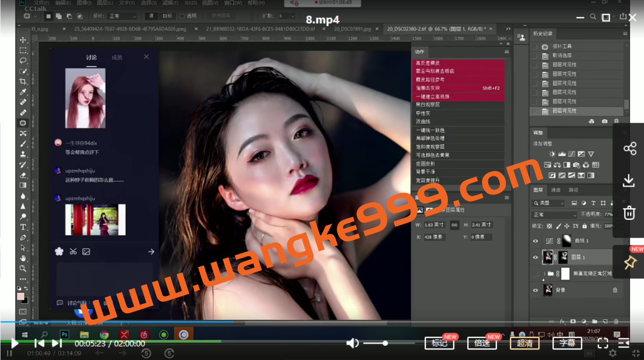This screenshot has width=644, height=360.
Task: Click the 倍速 playback speed button
Action: pyautogui.click(x=482, y=343)
